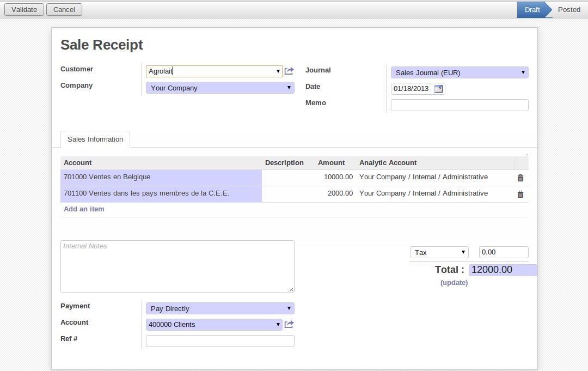Expand the Customer dropdown arrow
This screenshot has width=588, height=371.
coord(278,71)
